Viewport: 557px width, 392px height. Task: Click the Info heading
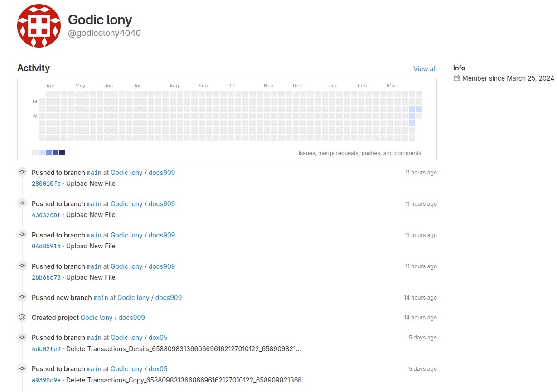459,68
